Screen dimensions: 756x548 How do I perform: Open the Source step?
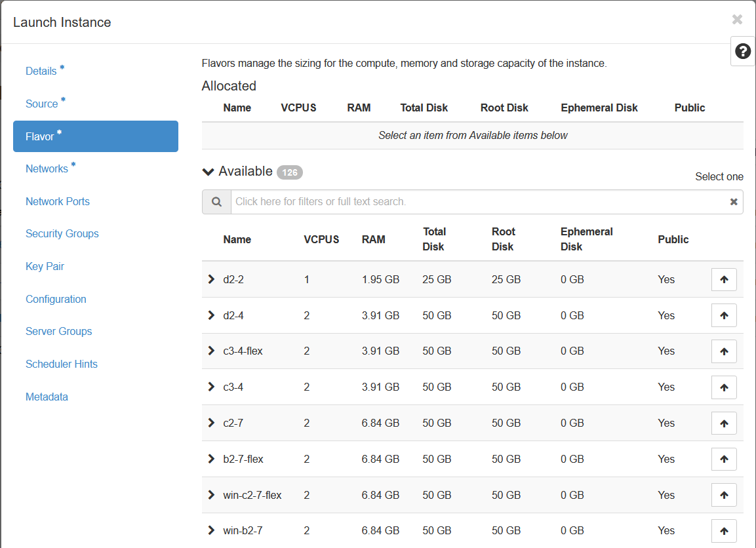click(x=41, y=104)
